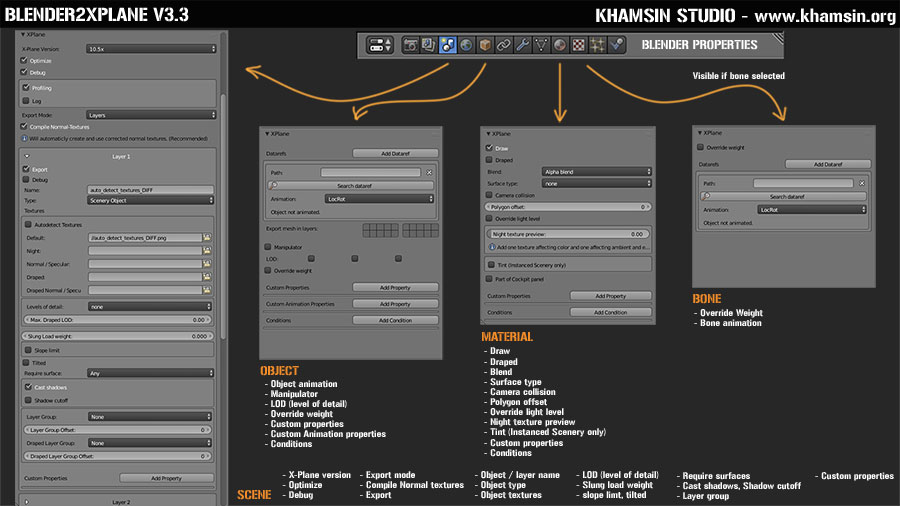Image resolution: width=900 pixels, height=506 pixels.
Task: Enable the Autodetect Textures checkbox
Action: tap(29, 225)
